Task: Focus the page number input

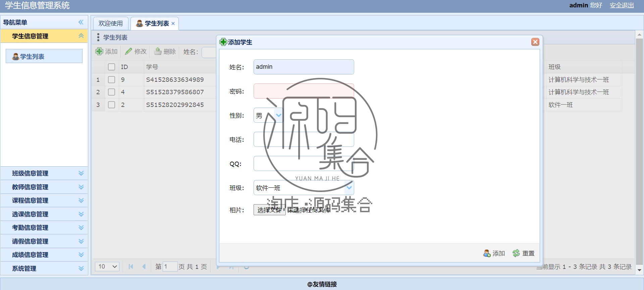Action: tap(170, 267)
